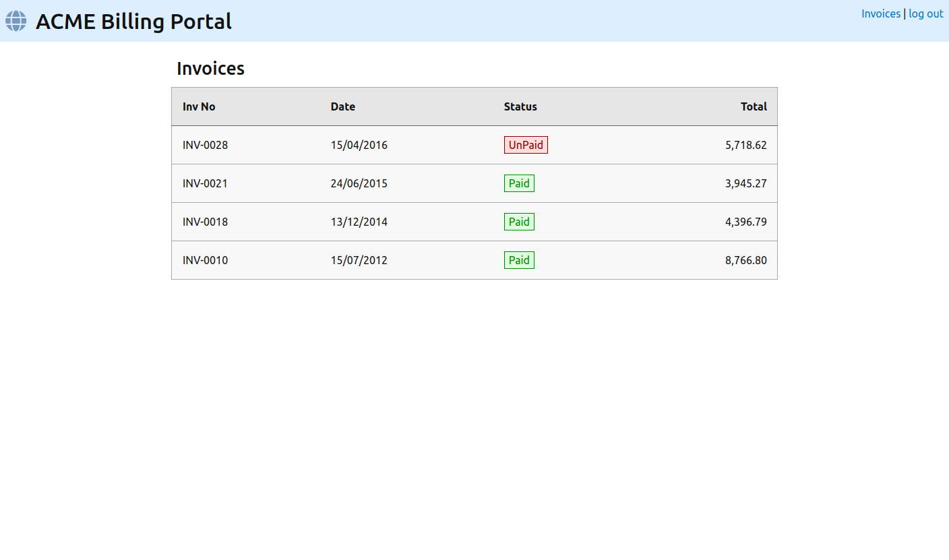The width and height of the screenshot is (949, 560).
Task: Click the total 5,718.62
Action: (x=746, y=145)
